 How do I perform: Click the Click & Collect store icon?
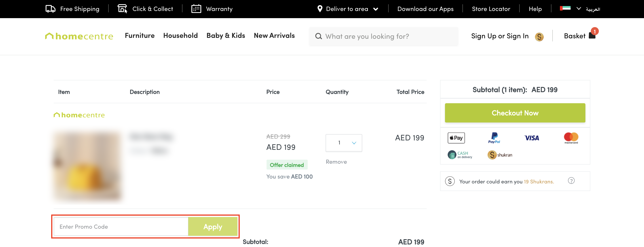click(x=123, y=9)
